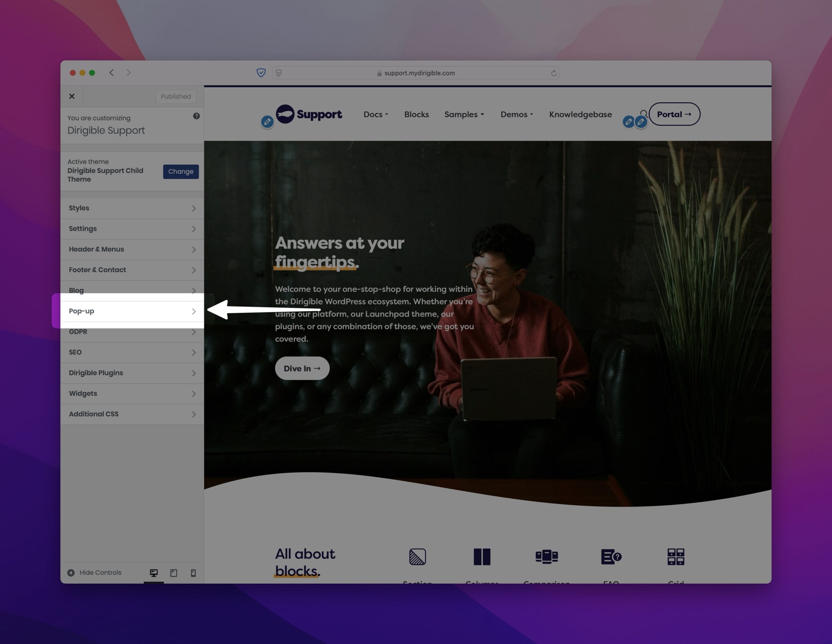Open the help question-mark icon

pos(196,116)
